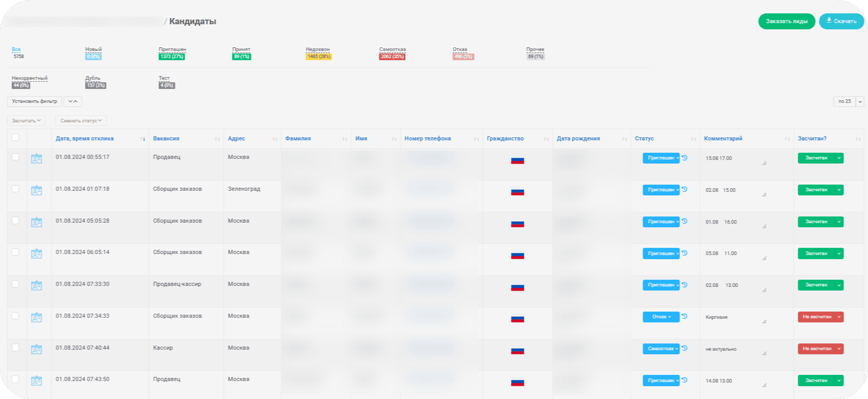
Task: Click the red '2062 (35%)' count badge
Action: pyautogui.click(x=392, y=57)
